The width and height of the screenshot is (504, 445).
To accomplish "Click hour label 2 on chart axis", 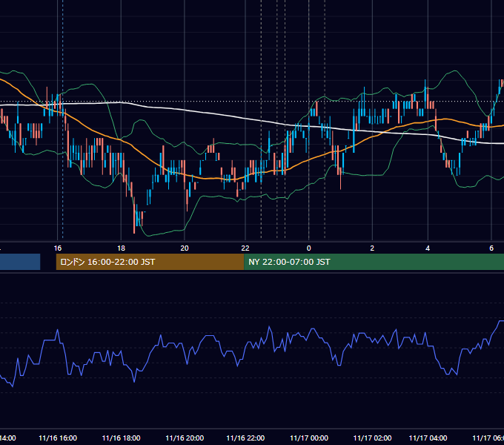I will coord(372,248).
